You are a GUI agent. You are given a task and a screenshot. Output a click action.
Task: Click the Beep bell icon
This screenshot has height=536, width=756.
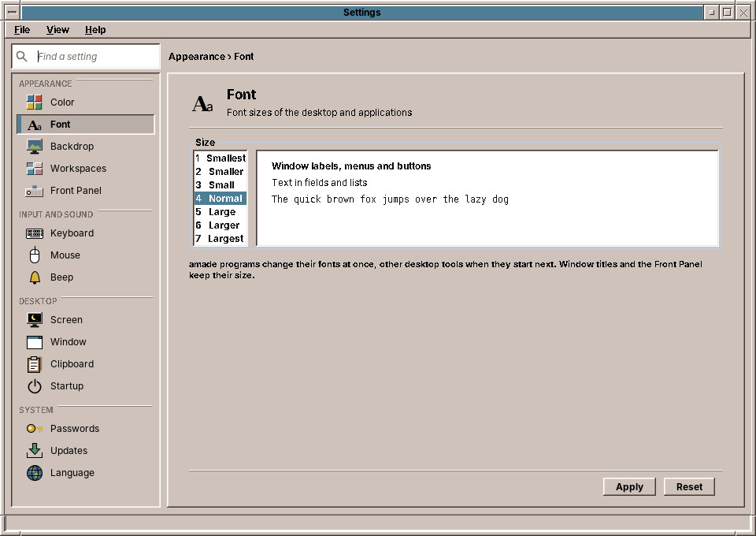tap(34, 277)
